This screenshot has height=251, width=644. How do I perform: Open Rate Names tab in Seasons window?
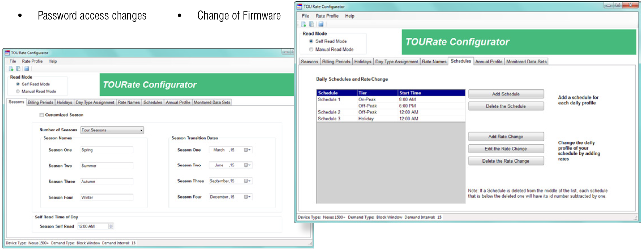click(129, 102)
